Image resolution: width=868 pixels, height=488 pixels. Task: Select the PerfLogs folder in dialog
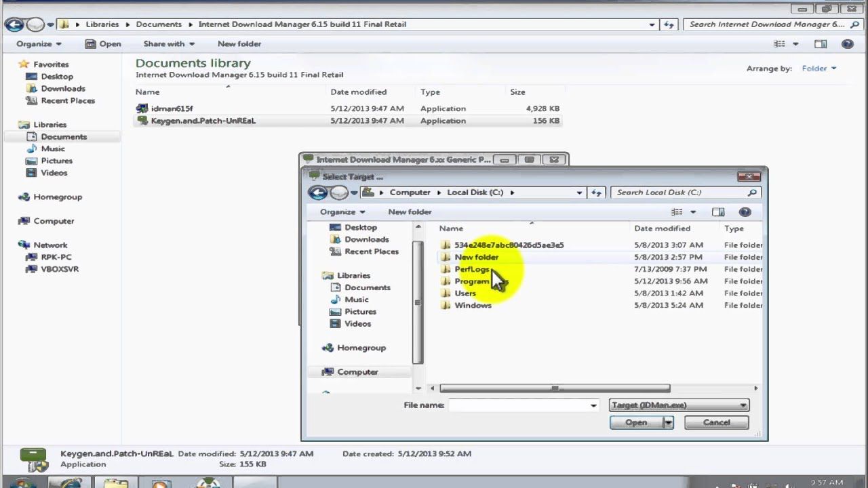pos(472,269)
